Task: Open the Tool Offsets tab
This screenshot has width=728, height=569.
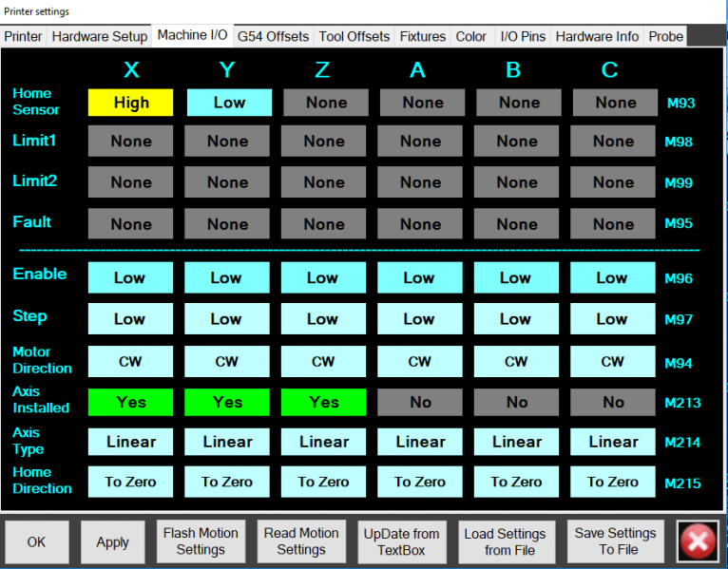Action: coord(354,36)
